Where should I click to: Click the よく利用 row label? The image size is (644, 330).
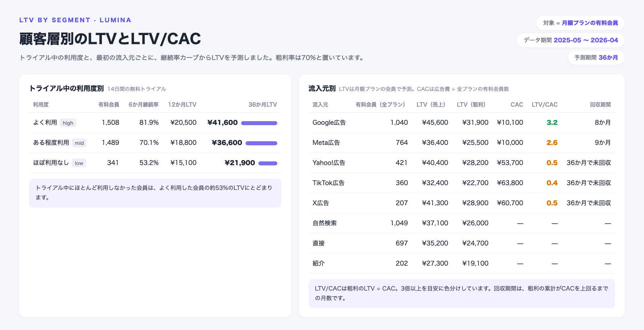[x=45, y=122]
